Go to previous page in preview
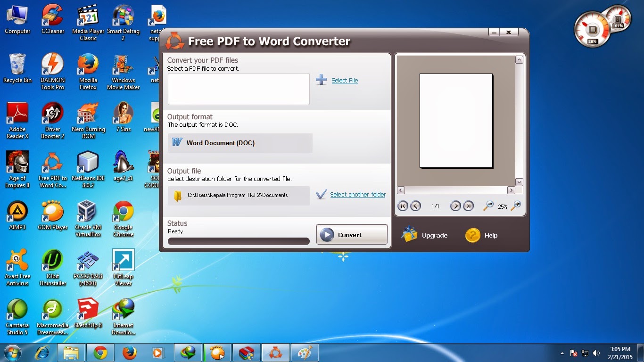This screenshot has width=644, height=362. pos(415,206)
